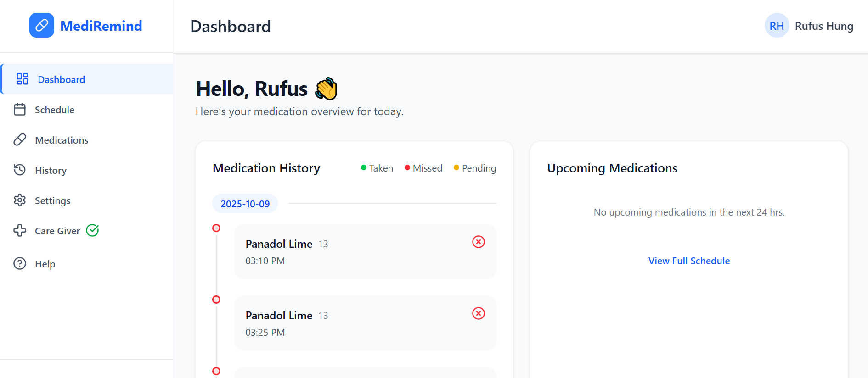Click the MediRemind pill logo

(41, 25)
